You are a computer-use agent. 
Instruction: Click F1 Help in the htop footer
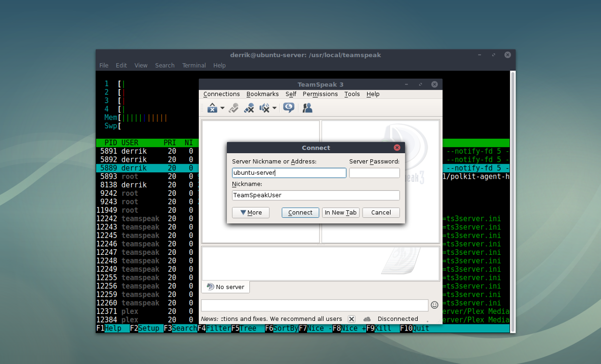(109, 328)
